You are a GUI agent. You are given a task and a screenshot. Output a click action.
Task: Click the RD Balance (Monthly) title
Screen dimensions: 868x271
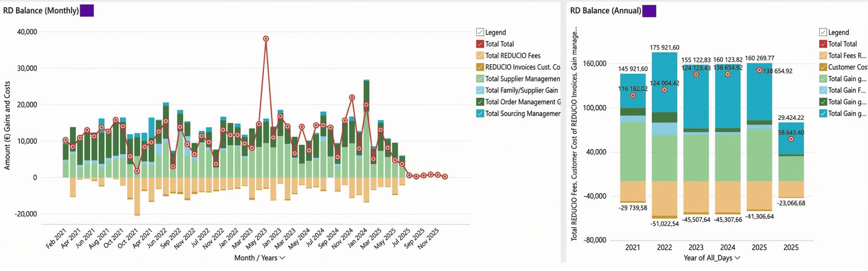point(41,11)
